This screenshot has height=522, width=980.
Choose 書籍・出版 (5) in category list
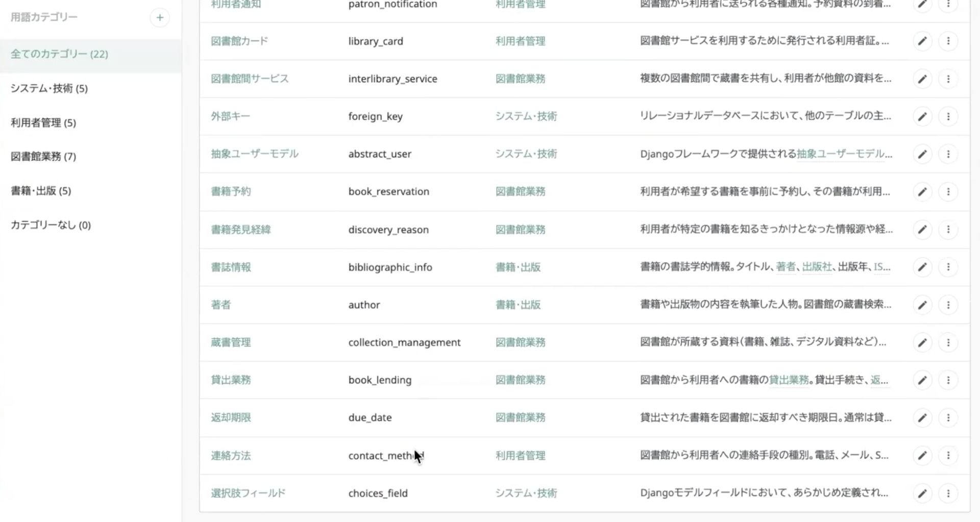[41, 191]
